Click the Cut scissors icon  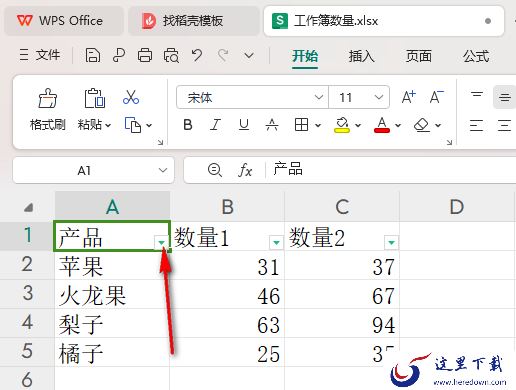click(131, 97)
